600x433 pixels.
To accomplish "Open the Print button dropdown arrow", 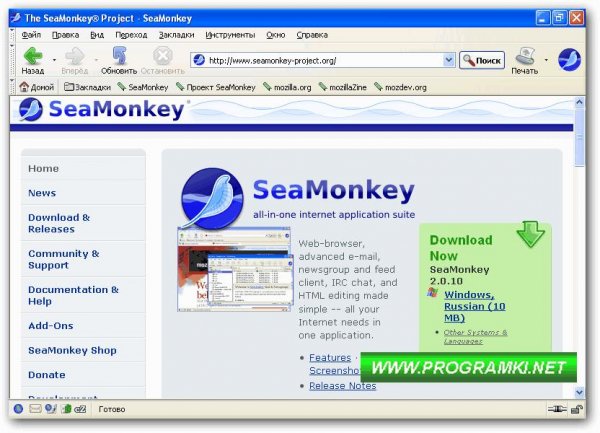I will click(546, 60).
